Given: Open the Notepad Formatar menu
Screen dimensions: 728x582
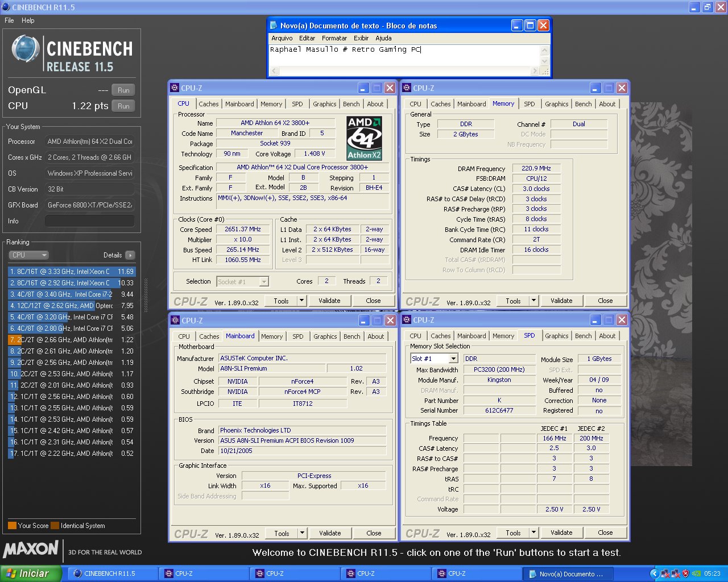Looking at the screenshot, I should (334, 38).
